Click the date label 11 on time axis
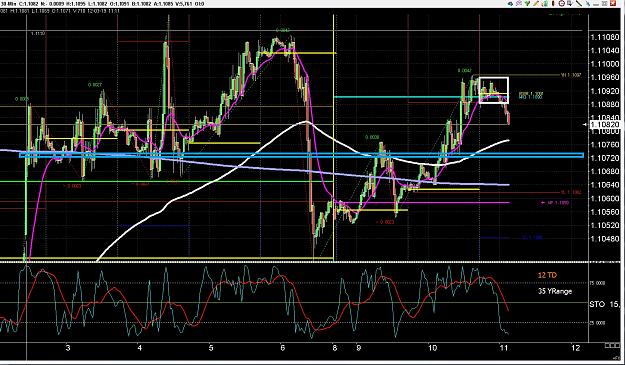The image size is (625, 365). click(x=504, y=348)
